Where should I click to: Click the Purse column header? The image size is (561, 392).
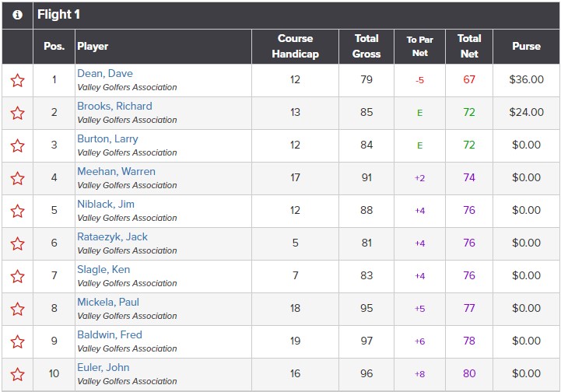(x=526, y=46)
